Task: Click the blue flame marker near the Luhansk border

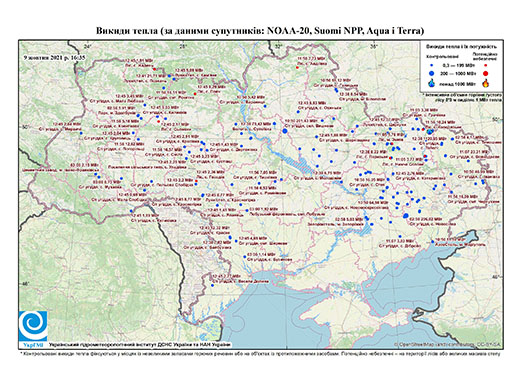Action: [x=430, y=132]
